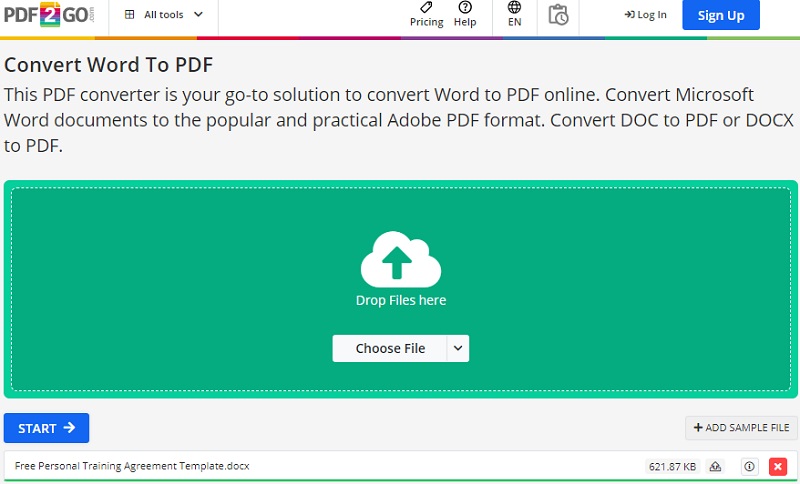Image resolution: width=800 pixels, height=484 pixels.
Task: Change language via the EN globe
Action: 514,15
